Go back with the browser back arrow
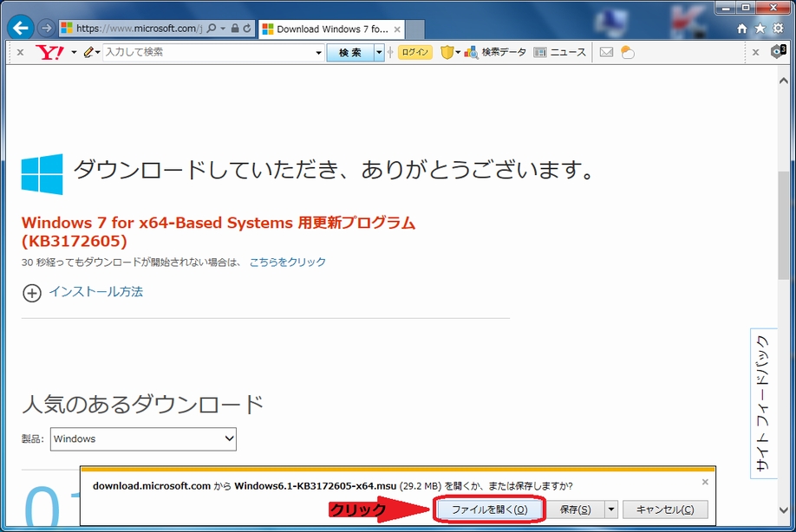Viewport: 796px width, 532px height. pyautogui.click(x=21, y=28)
